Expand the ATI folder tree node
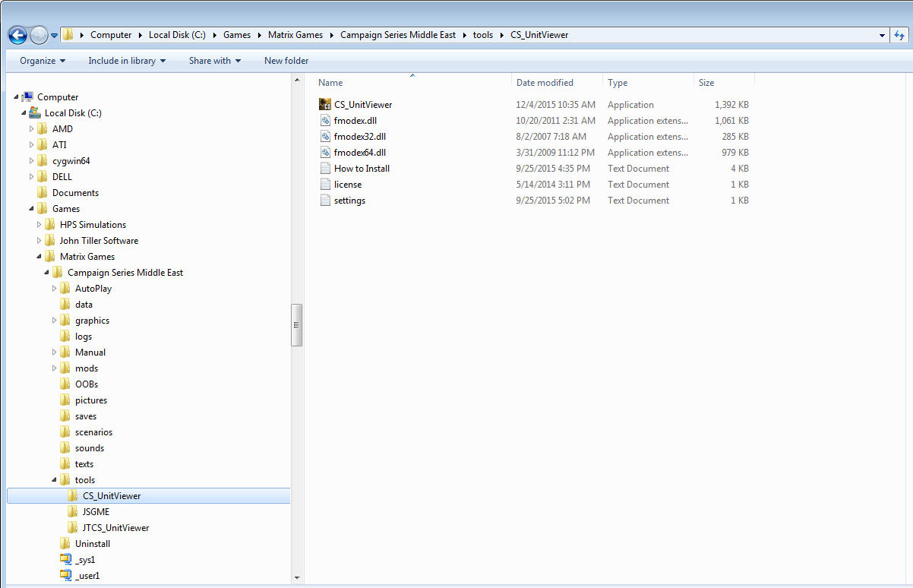The height and width of the screenshot is (588, 913). pos(32,145)
